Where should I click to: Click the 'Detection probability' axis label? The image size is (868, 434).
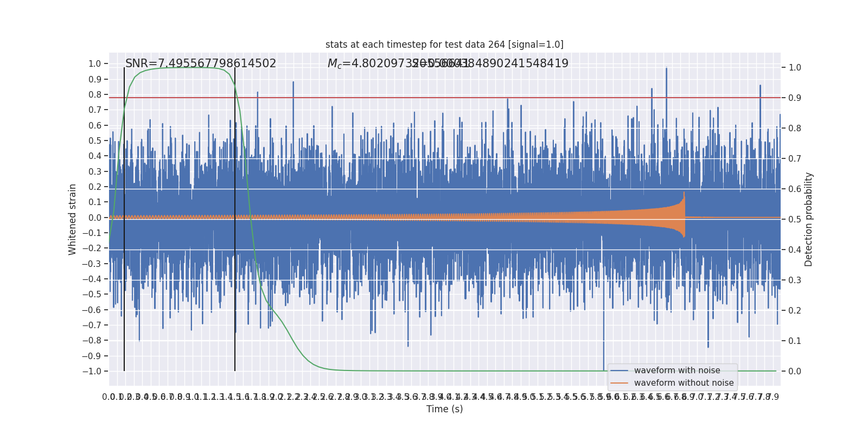(809, 219)
